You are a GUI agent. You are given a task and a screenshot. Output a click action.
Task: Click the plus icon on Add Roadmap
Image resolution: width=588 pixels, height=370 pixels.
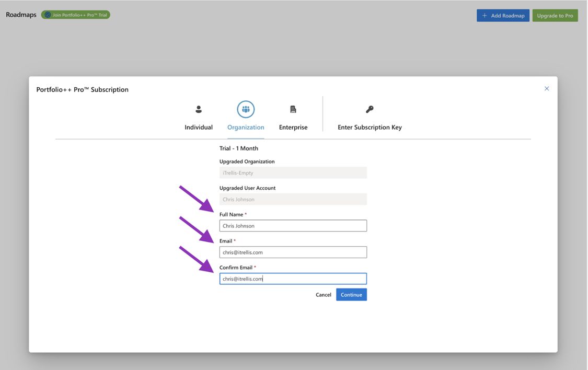[x=485, y=16]
